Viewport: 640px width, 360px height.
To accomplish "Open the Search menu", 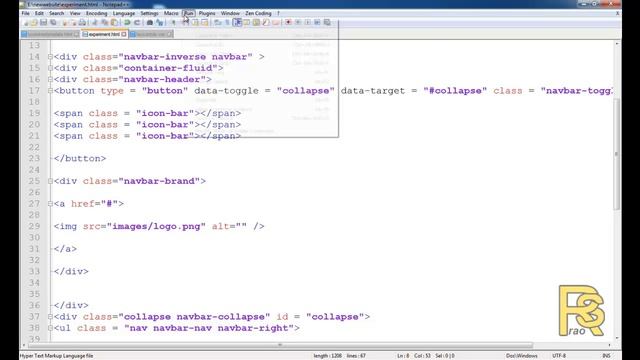I will pos(57,13).
